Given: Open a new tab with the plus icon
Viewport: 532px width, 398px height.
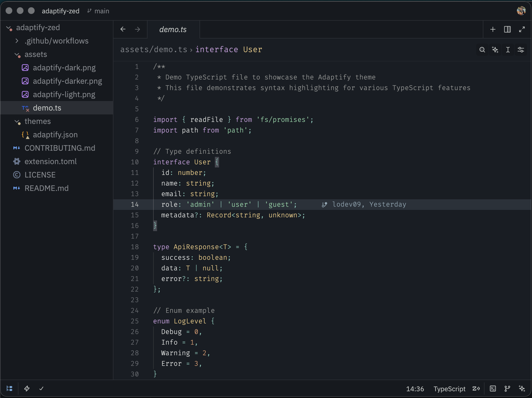Looking at the screenshot, I should pyautogui.click(x=493, y=29).
